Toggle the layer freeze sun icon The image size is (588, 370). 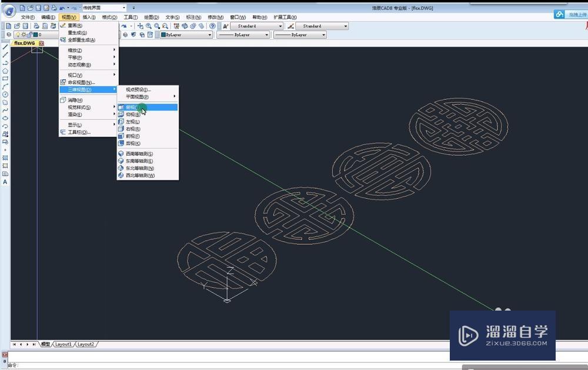pyautogui.click(x=24, y=35)
